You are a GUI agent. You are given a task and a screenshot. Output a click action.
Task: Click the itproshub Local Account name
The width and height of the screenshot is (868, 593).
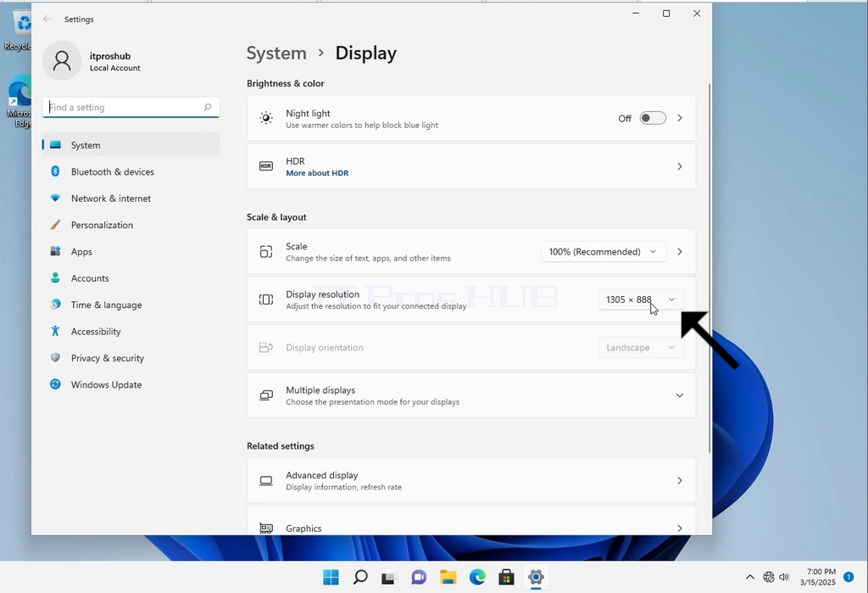[114, 62]
